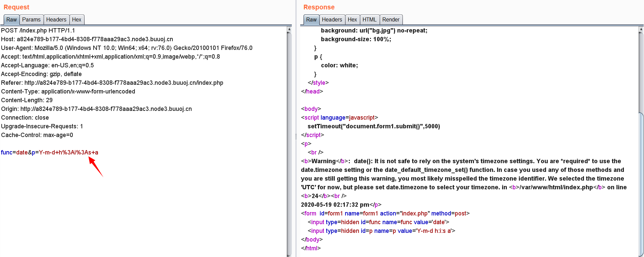This screenshot has width=644, height=257.
Task: Switch to the Request Raw tab
Action: tap(11, 20)
